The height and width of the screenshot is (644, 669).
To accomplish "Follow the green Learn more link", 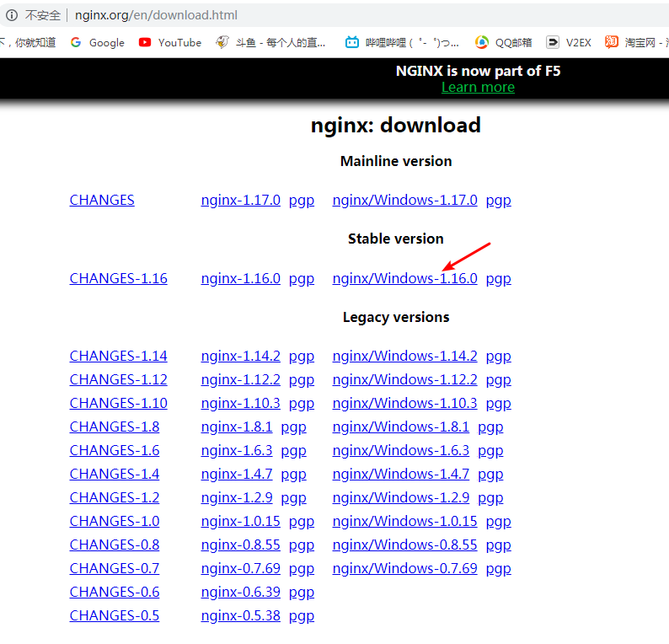I will point(478,87).
